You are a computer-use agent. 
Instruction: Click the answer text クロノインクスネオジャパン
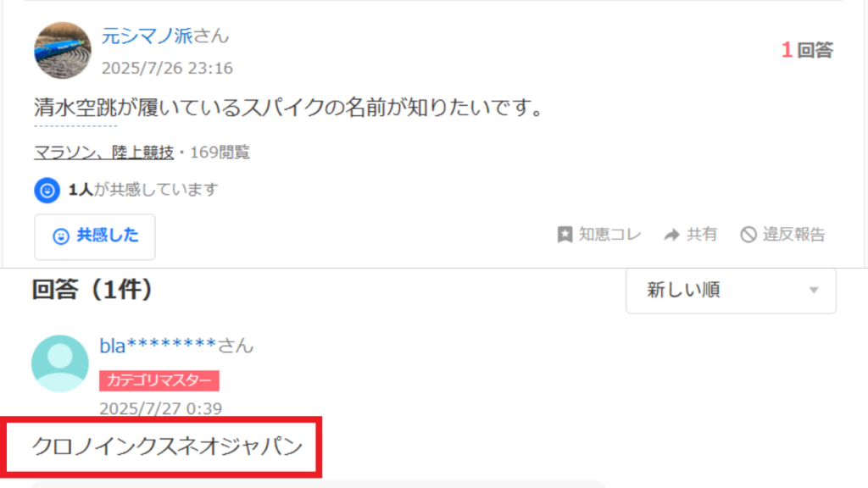pyautogui.click(x=167, y=446)
